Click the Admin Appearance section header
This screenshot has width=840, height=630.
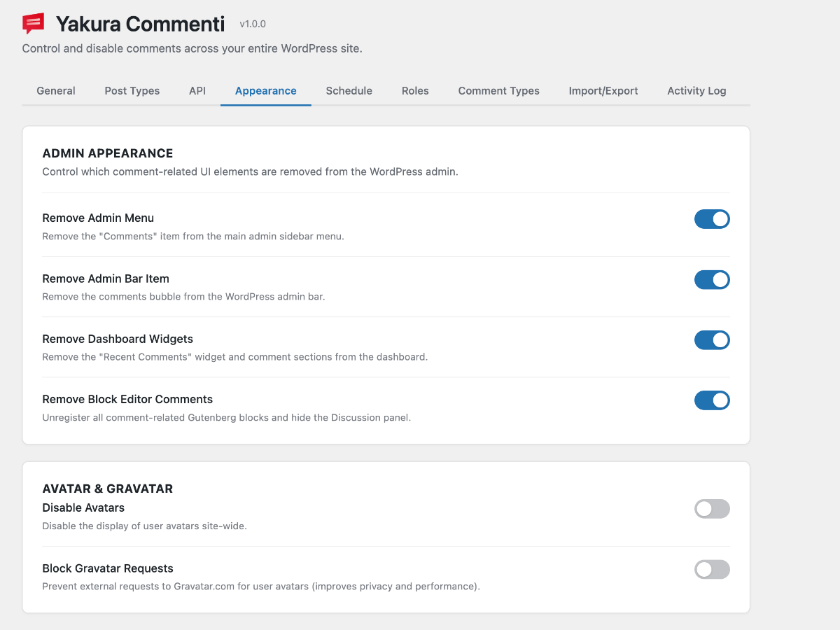click(107, 153)
